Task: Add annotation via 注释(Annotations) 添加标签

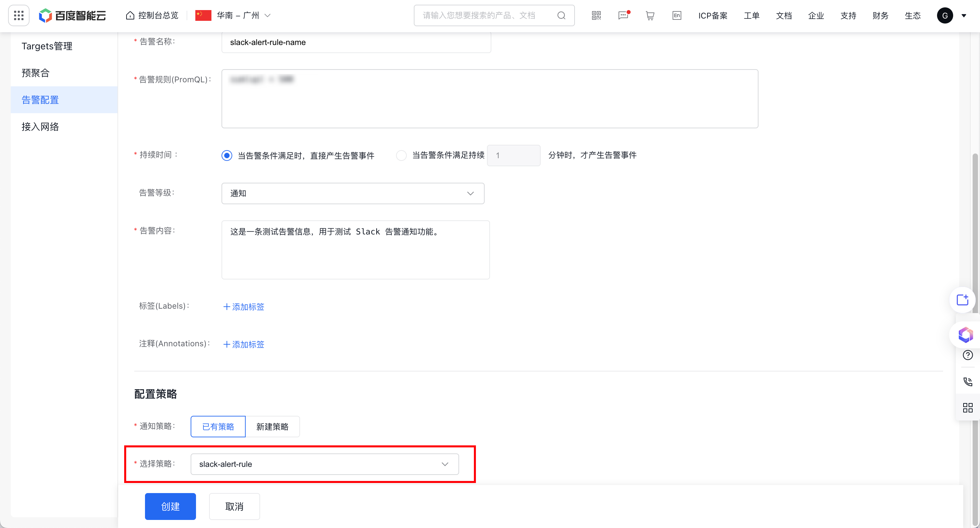Action: (243, 345)
